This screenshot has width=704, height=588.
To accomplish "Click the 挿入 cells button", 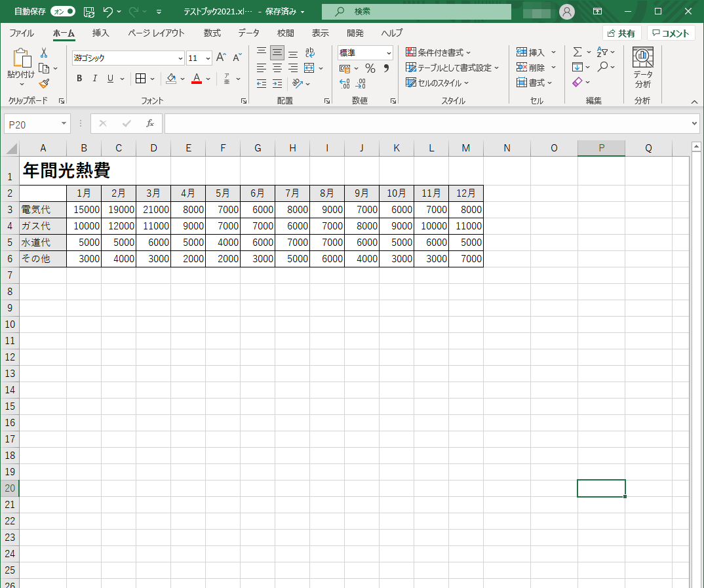I will pos(530,52).
